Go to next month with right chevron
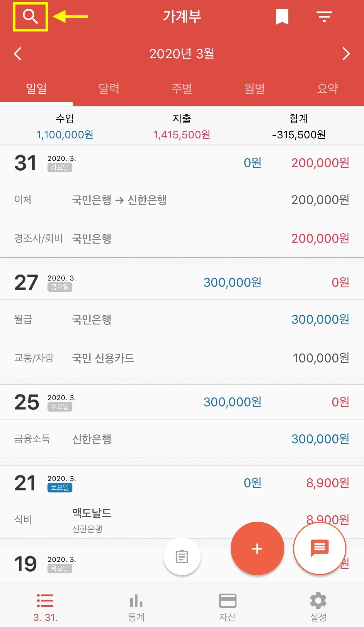364x627 pixels. tap(346, 54)
